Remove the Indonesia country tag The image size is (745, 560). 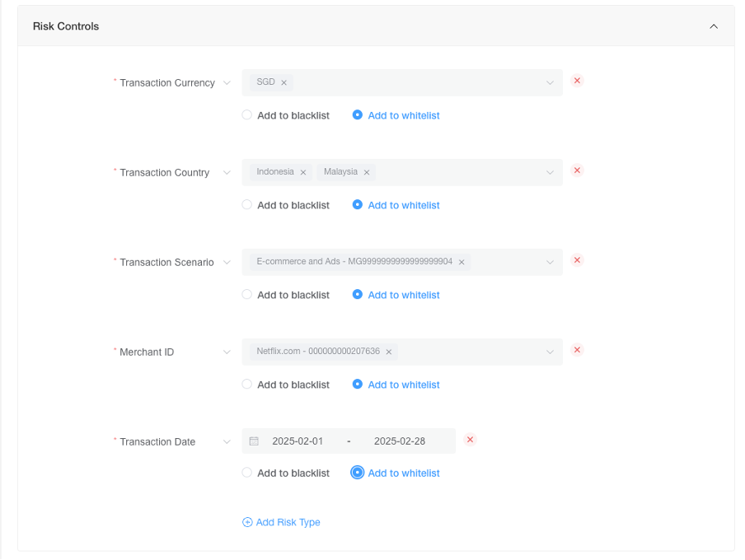pos(303,172)
